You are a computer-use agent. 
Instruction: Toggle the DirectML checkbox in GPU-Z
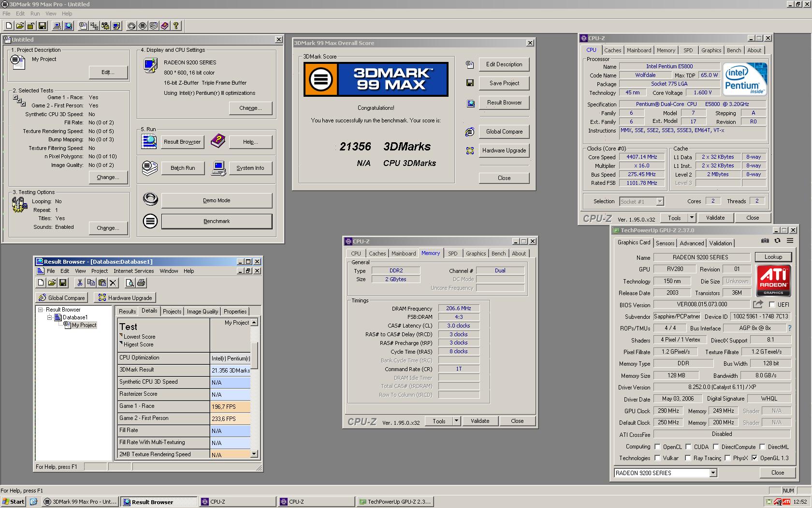click(x=762, y=447)
